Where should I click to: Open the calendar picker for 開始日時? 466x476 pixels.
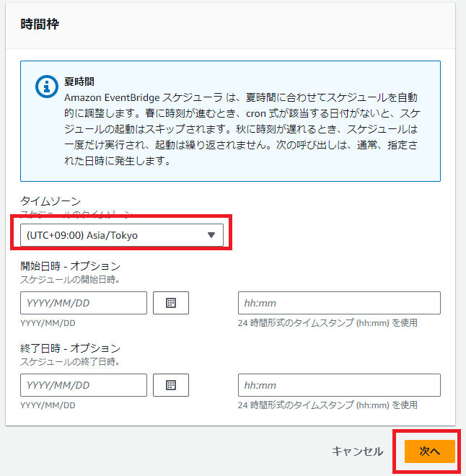pos(171,303)
